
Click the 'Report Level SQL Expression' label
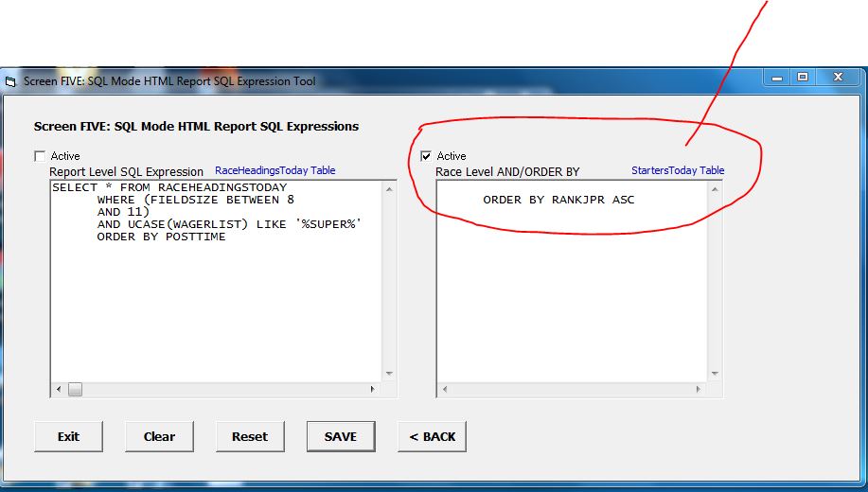[126, 172]
